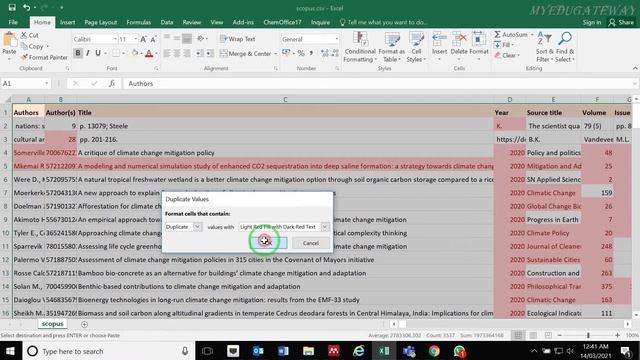Open the font size dropdown showing 11
Screen dimensions: 640x360
(x=136, y=39)
